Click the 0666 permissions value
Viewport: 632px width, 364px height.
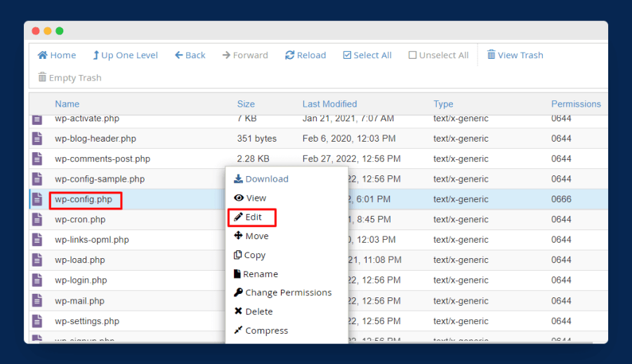point(561,199)
